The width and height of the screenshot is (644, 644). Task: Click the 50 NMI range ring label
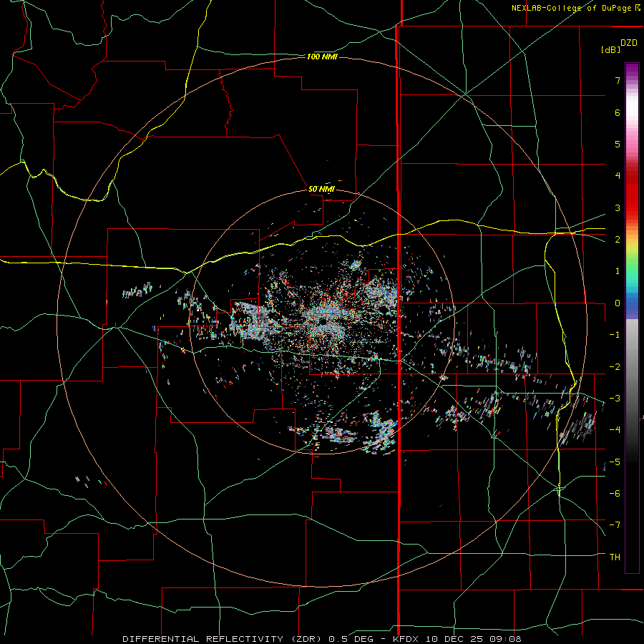321,190
